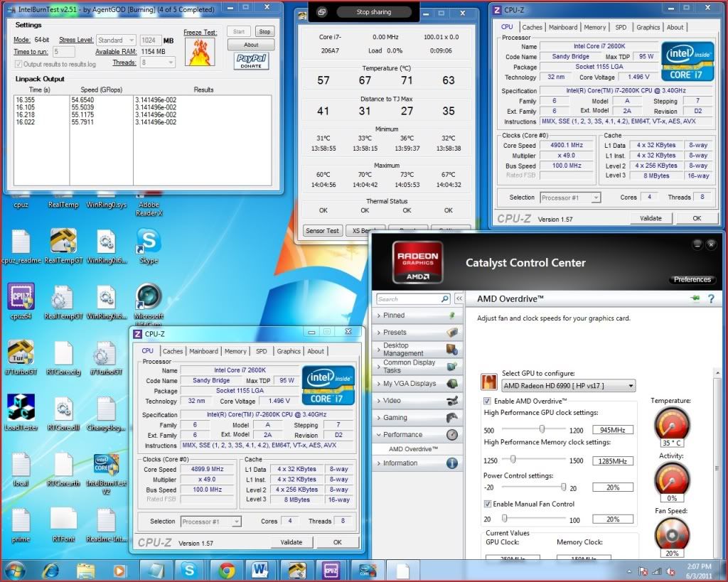
Task: Open Chrome from the taskbar
Action: (227, 570)
